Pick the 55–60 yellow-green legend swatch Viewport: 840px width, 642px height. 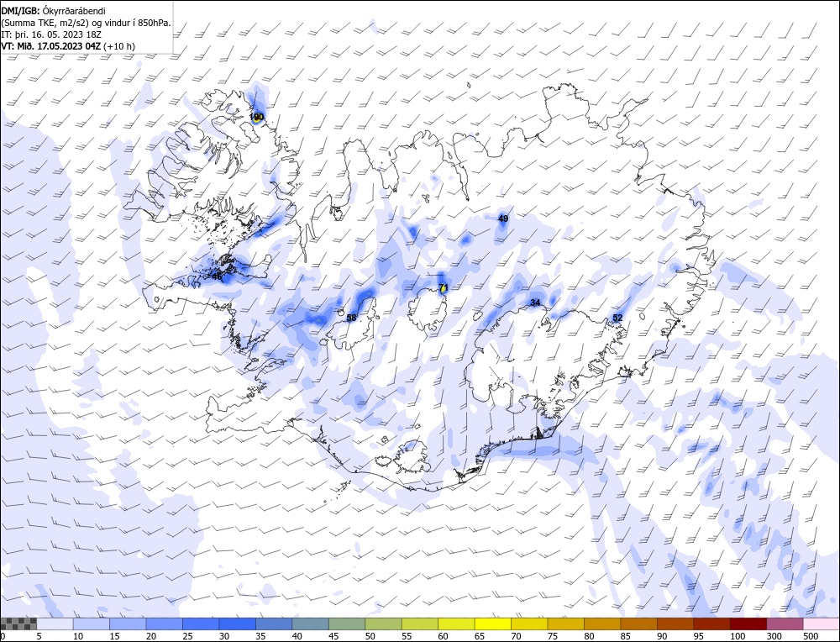click(419, 624)
